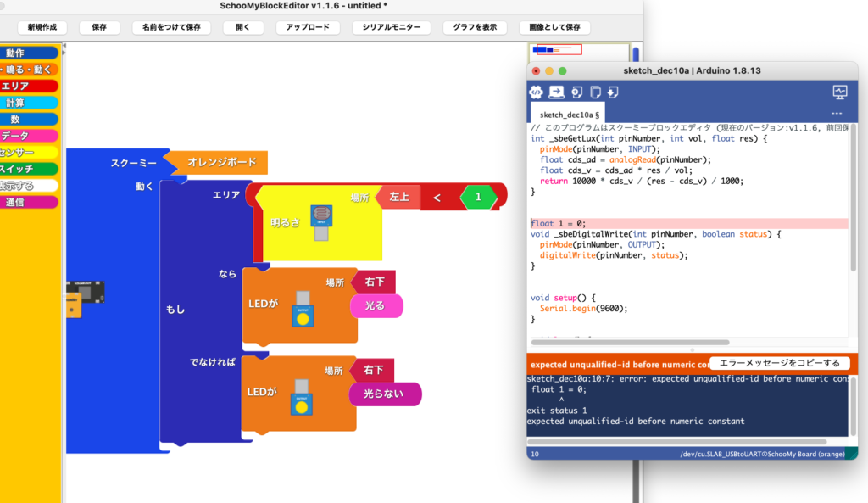Click 画像として保存 button
This screenshot has width=868, height=503.
[x=554, y=27]
